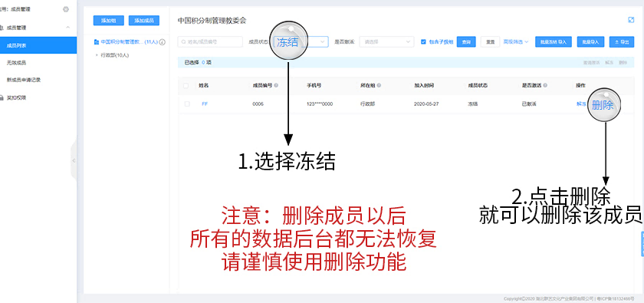Click the organization icon for 中国积分制管理教委会

click(97, 42)
